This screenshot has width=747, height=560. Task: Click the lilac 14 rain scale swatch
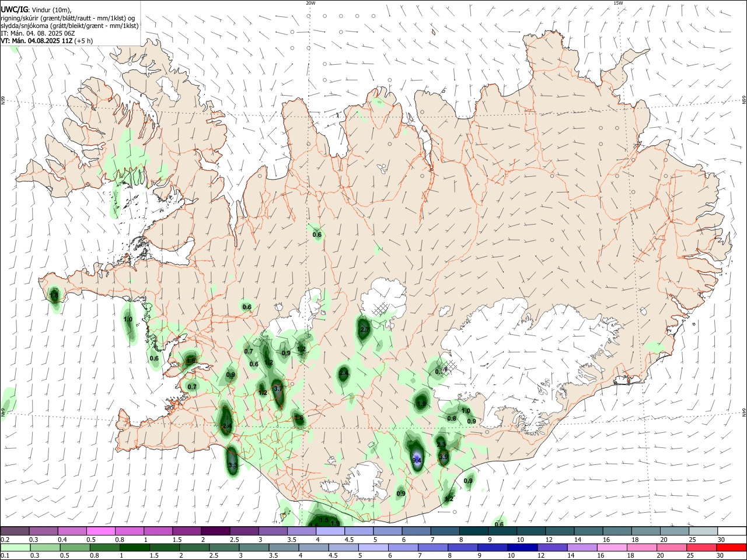581,547
